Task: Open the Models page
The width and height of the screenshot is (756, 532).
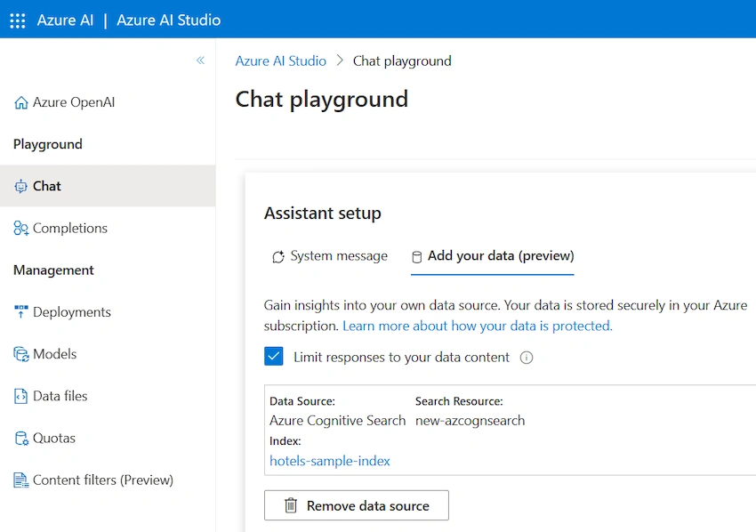Action: coord(108,354)
